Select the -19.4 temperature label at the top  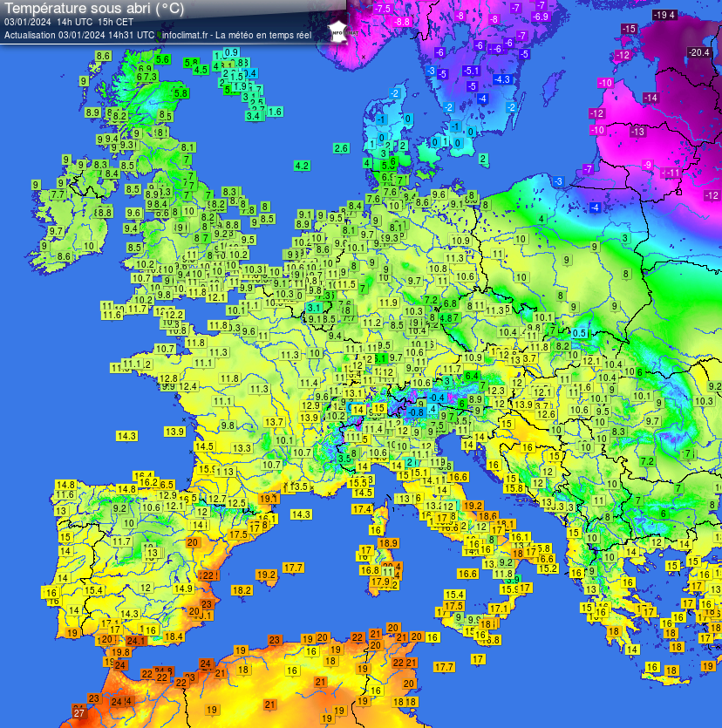click(x=664, y=15)
